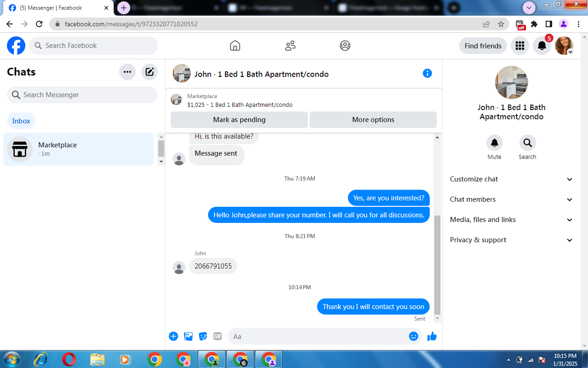
Task: Select 'Thank you I will contact you soon' message
Action: [x=373, y=307]
